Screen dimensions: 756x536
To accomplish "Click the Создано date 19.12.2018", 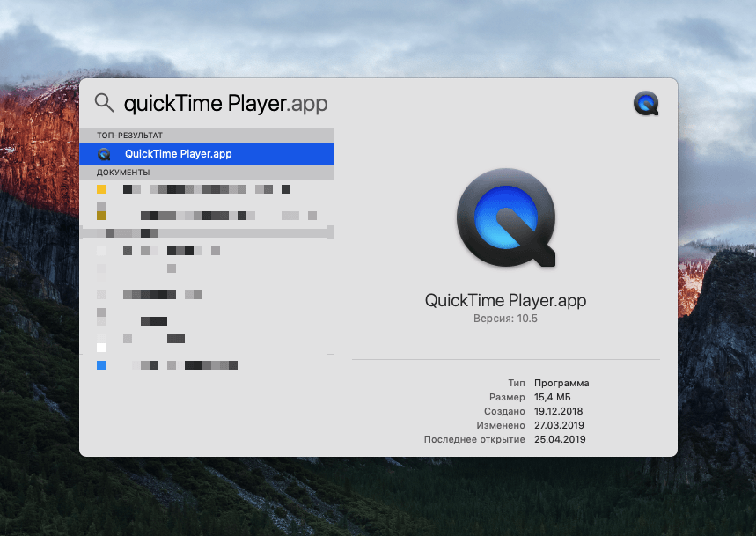I will (558, 411).
